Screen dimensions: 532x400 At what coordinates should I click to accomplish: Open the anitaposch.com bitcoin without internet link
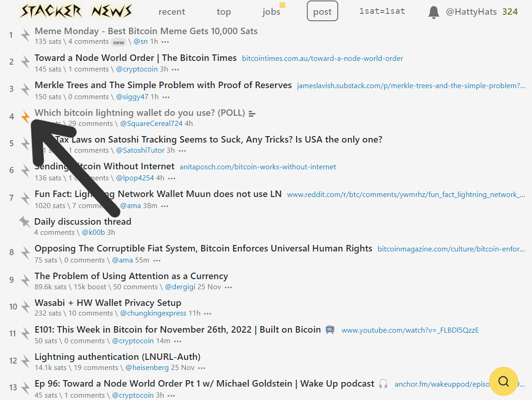tap(258, 167)
